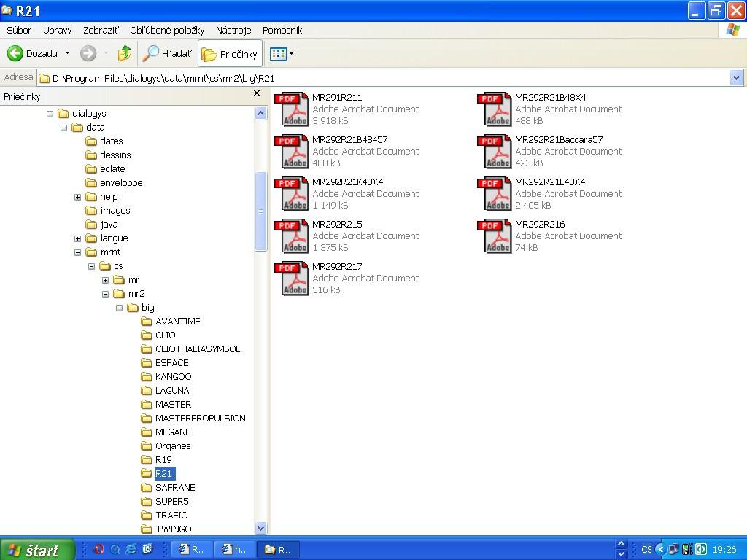This screenshot has width=747, height=560.
Task: Collapse the data tree node
Action: pos(64,128)
